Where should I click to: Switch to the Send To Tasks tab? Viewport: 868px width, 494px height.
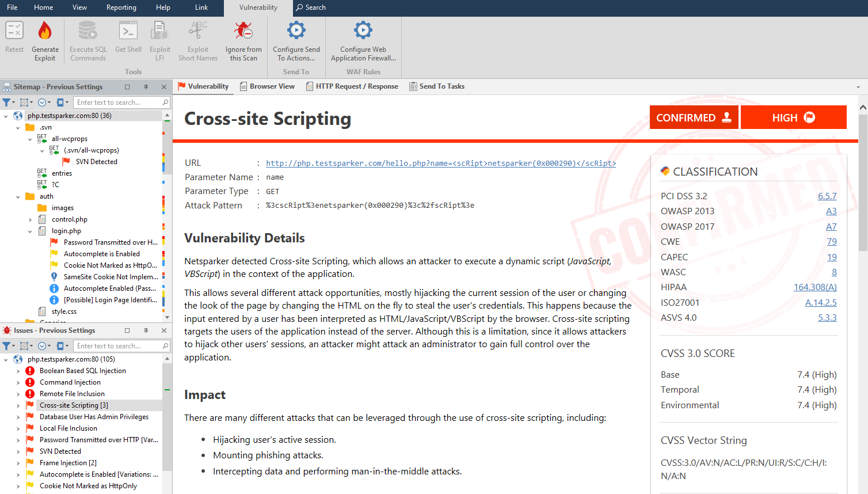point(437,86)
